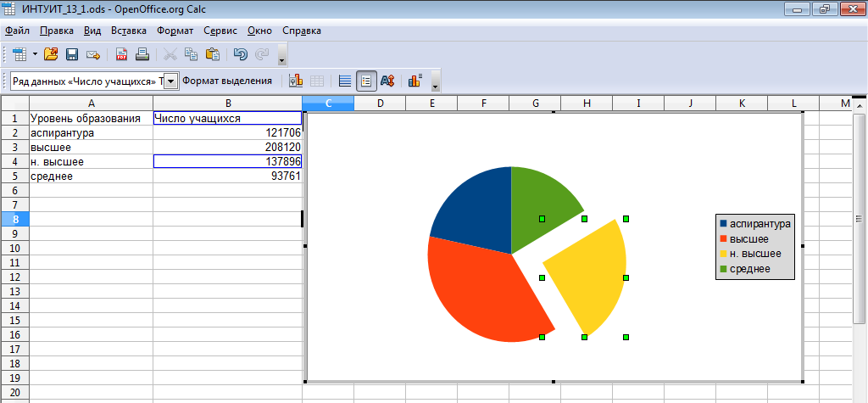Select the blue аспирантура pie slice
Image resolution: width=868 pixels, height=403 pixels.
point(480,214)
